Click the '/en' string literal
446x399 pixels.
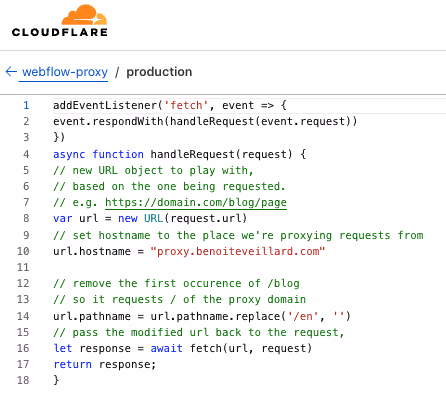303,316
